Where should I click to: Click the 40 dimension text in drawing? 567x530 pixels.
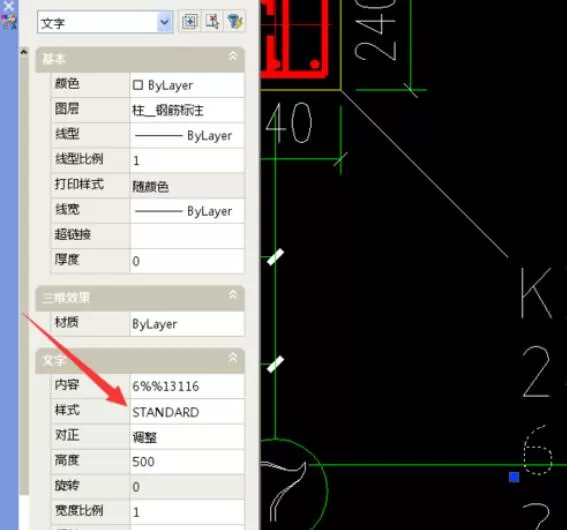point(289,123)
